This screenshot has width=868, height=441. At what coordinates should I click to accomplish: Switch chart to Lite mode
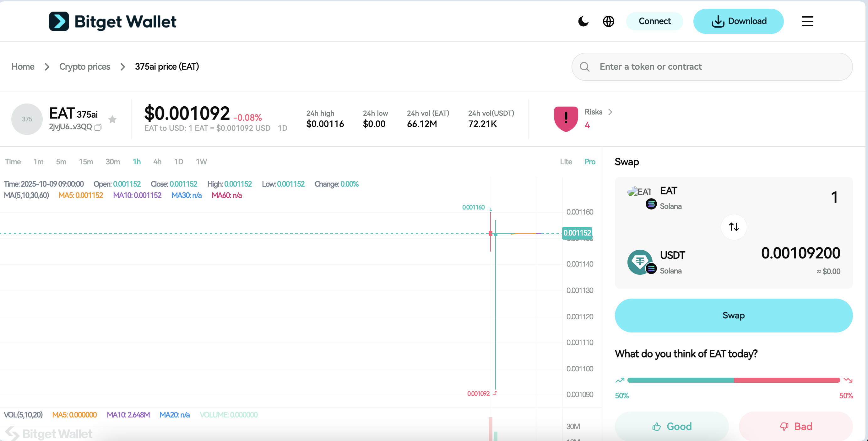[566, 162]
